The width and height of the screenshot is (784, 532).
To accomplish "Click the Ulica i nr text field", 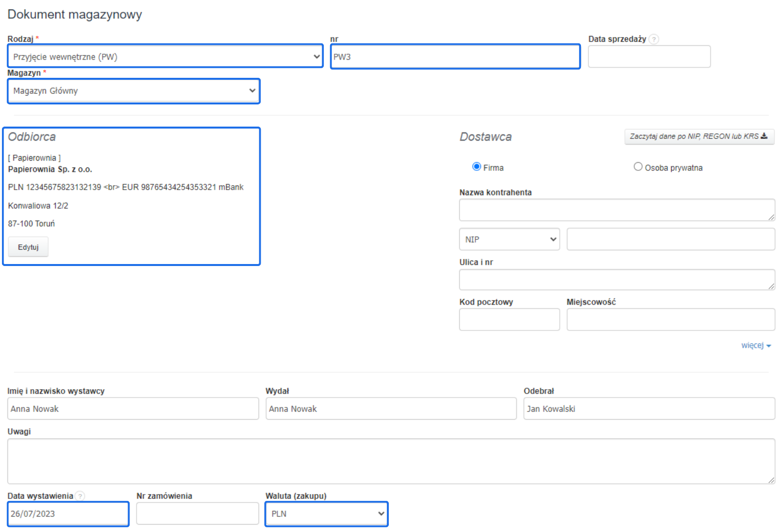I will [616, 280].
